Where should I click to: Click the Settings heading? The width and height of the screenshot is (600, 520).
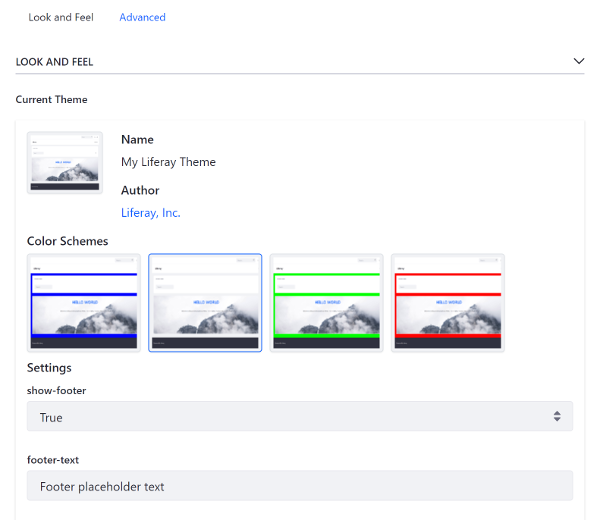[x=49, y=368]
